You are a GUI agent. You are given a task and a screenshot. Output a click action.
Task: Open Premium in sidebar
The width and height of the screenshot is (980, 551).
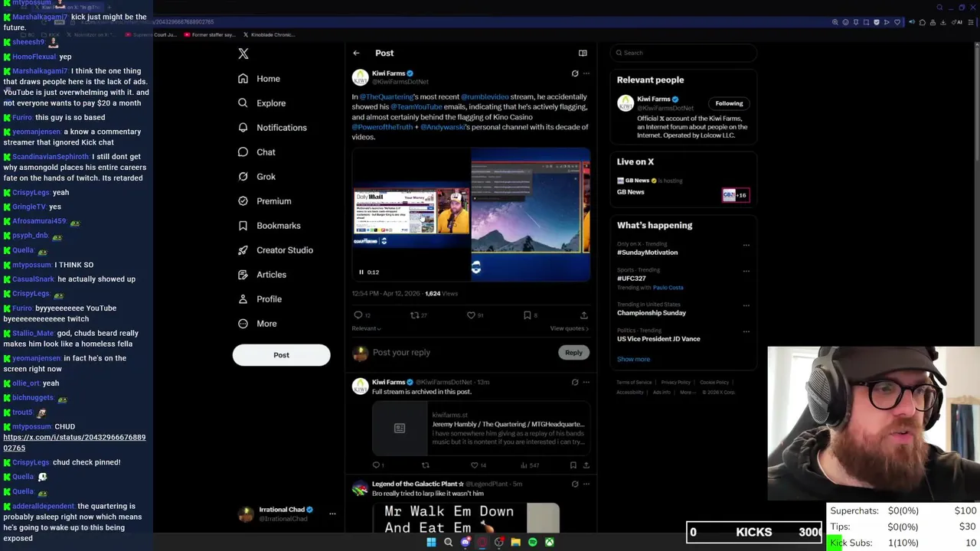point(264,201)
